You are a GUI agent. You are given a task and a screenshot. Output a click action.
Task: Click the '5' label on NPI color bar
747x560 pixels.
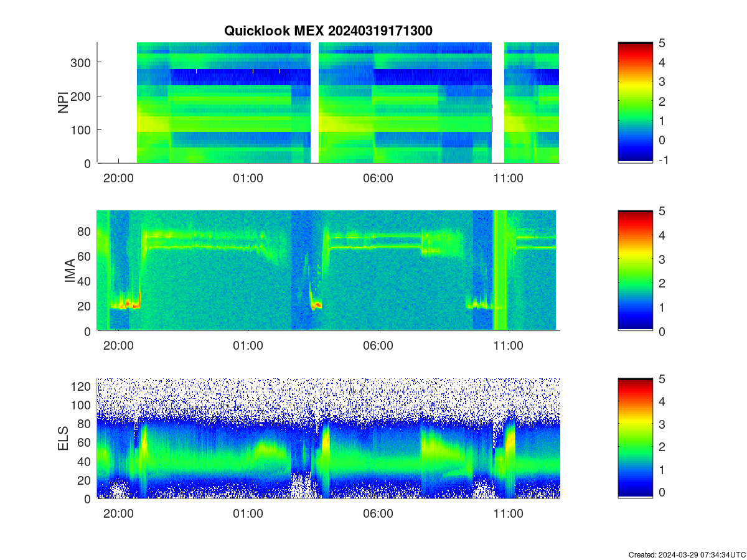click(x=662, y=43)
